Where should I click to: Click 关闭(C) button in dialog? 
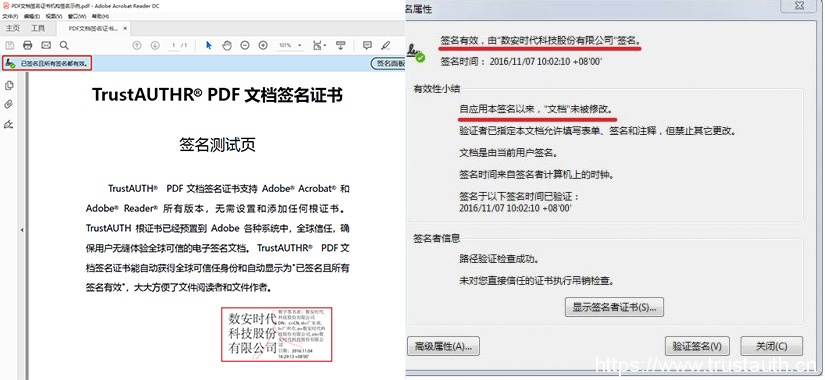(771, 346)
